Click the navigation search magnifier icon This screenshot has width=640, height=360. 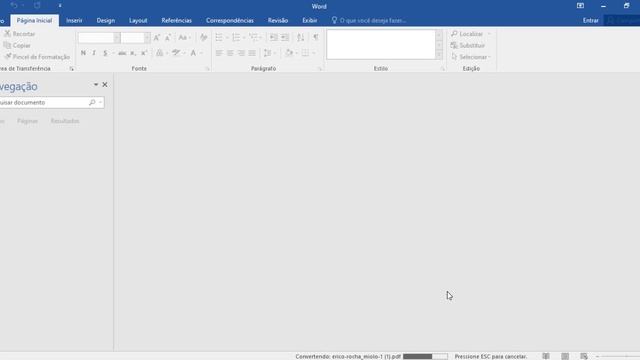(x=92, y=102)
